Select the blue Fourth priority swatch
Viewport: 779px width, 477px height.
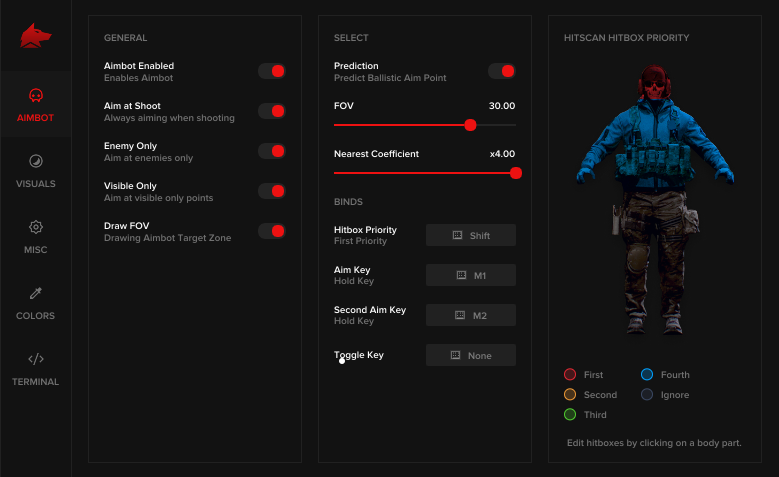(647, 375)
